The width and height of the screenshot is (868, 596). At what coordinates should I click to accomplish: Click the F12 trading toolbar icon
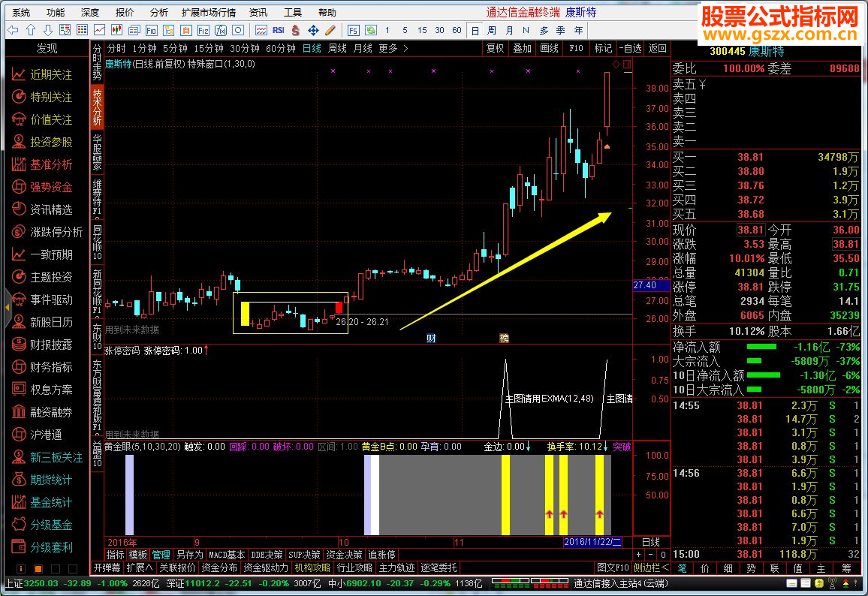tap(203, 30)
